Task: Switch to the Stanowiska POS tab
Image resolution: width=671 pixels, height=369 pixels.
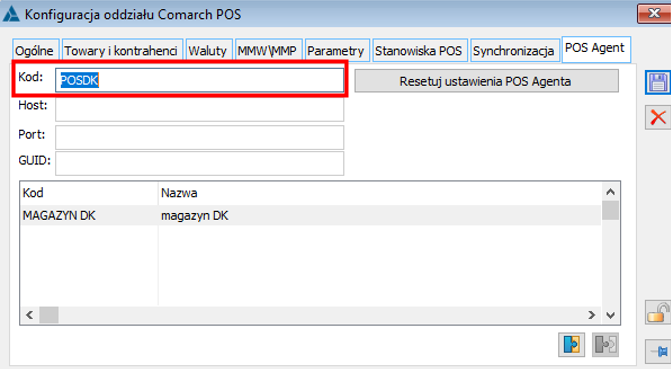Action: coord(419,51)
